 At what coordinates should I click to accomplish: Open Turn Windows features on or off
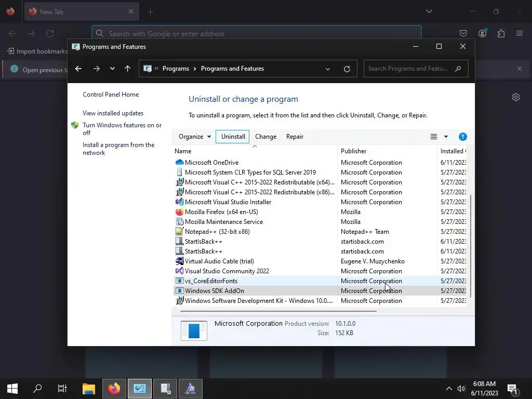click(122, 129)
